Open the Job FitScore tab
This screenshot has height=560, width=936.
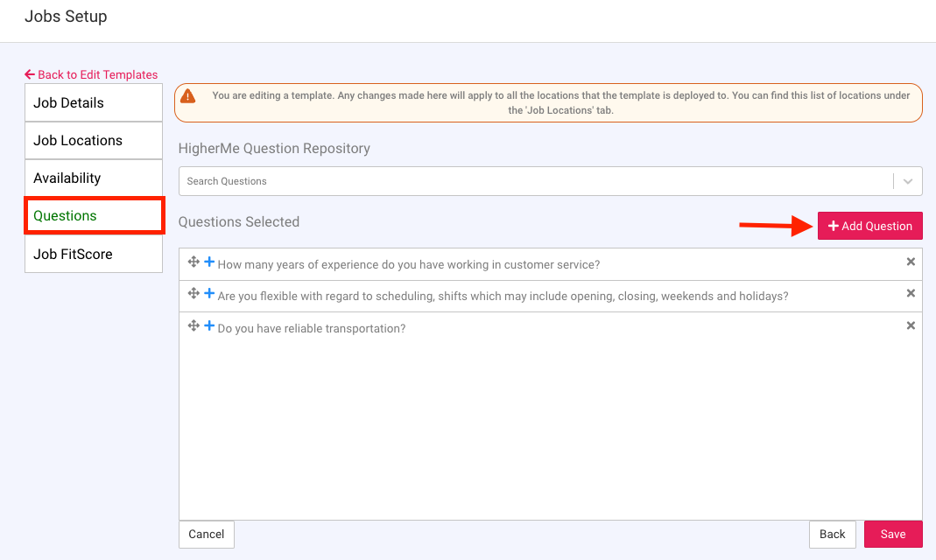pos(94,254)
